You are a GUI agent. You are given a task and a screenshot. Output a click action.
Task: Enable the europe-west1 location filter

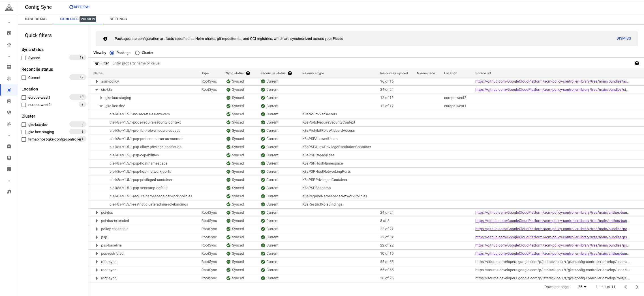[x=24, y=97]
